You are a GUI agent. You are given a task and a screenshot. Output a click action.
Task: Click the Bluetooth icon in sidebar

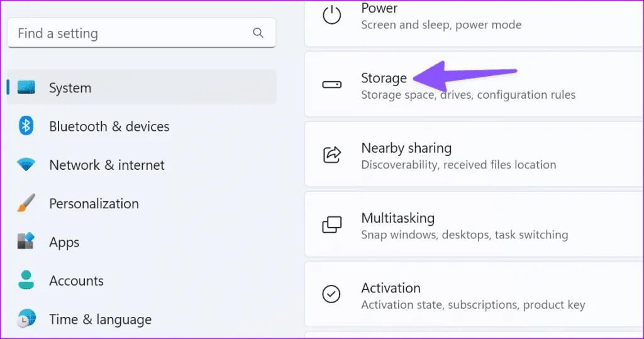pyautogui.click(x=26, y=126)
